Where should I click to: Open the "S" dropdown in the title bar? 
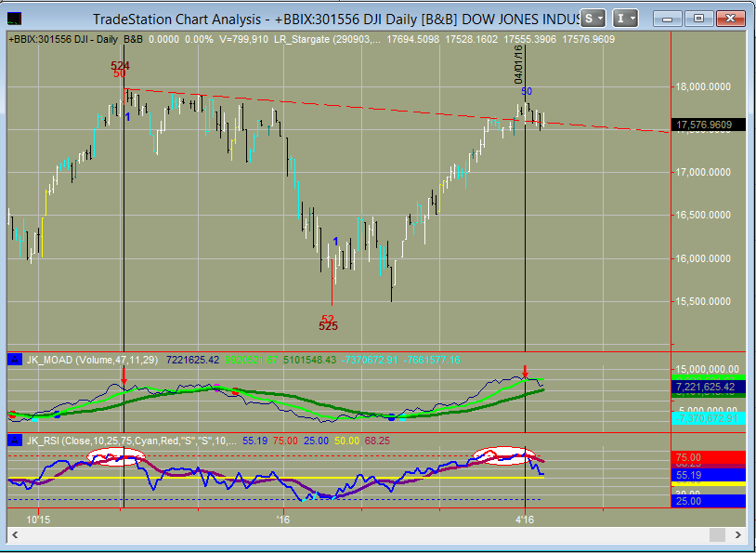593,19
